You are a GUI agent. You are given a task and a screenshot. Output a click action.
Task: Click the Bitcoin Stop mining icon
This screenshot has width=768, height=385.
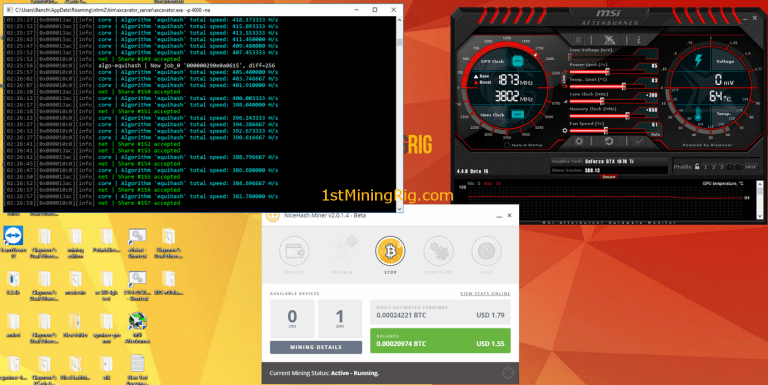coord(390,251)
